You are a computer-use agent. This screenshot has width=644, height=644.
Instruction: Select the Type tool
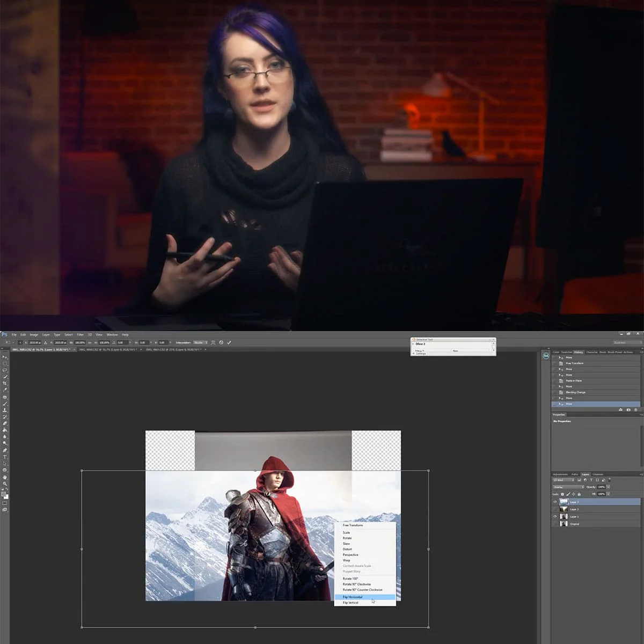click(x=5, y=457)
